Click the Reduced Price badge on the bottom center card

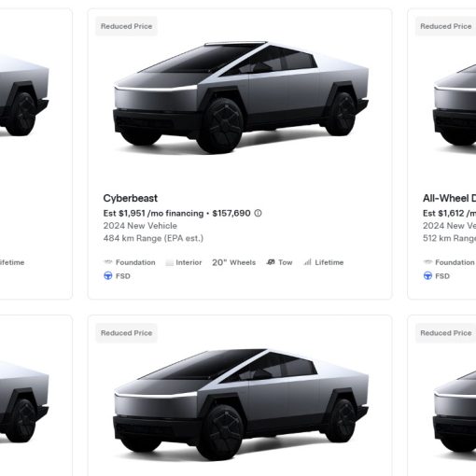click(x=126, y=333)
